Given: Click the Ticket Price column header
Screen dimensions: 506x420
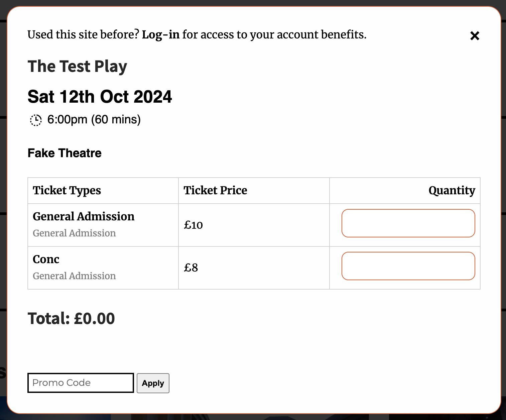Looking at the screenshot, I should click(215, 190).
